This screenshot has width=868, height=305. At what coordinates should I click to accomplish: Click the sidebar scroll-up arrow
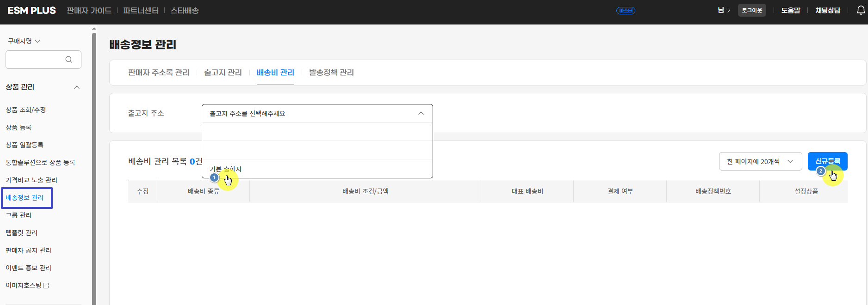[x=94, y=29]
